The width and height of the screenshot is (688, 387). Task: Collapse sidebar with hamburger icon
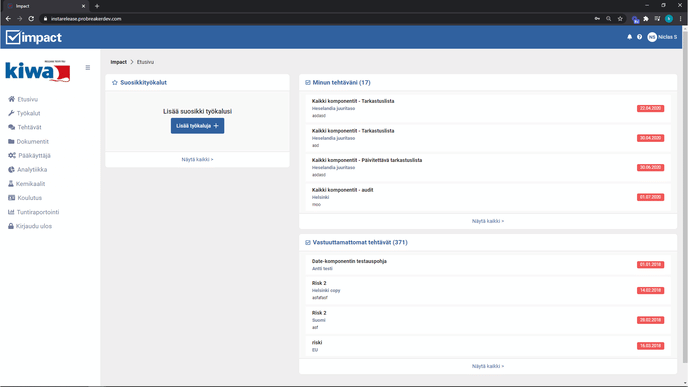coord(88,68)
